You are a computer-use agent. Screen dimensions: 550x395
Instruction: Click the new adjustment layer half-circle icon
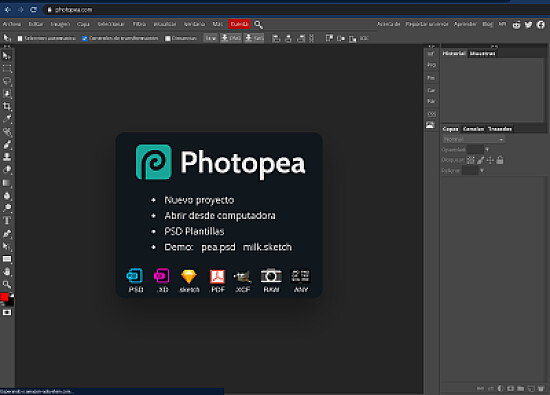(x=501, y=388)
